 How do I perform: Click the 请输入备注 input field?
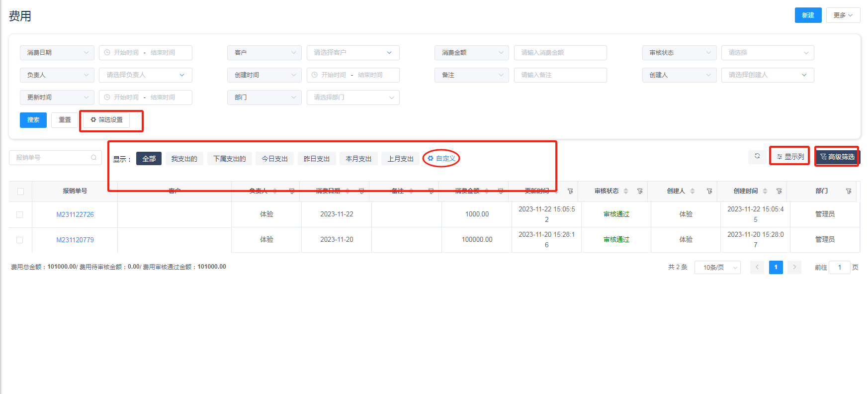[x=560, y=75]
